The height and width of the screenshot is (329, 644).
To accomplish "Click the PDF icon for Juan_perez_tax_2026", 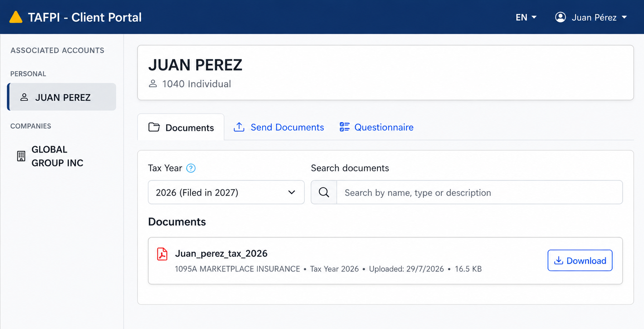I will click(x=162, y=254).
